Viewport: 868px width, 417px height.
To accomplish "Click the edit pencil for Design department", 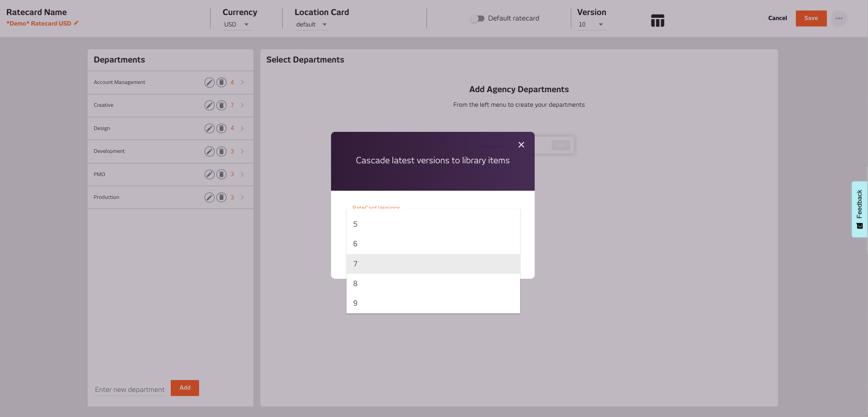I will [209, 128].
